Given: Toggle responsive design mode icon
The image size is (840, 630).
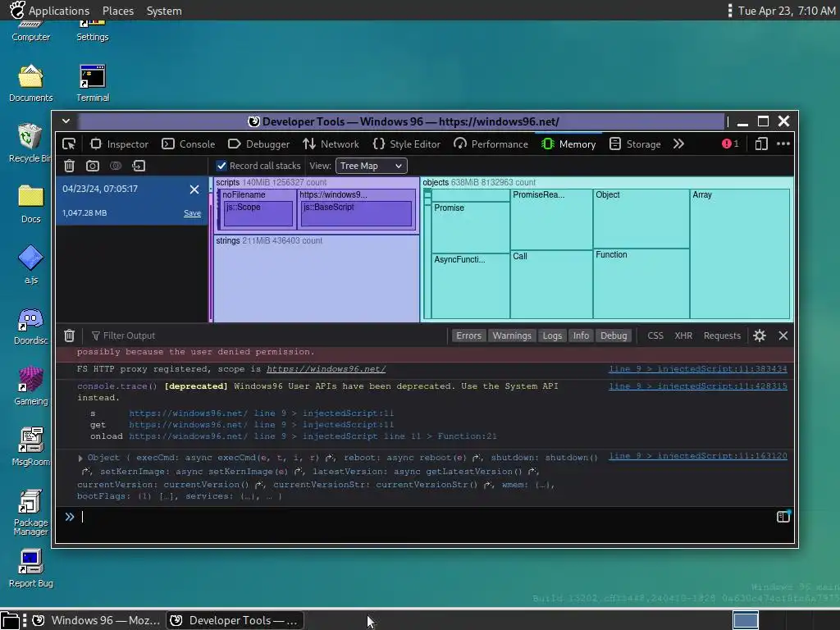Looking at the screenshot, I should (761, 144).
